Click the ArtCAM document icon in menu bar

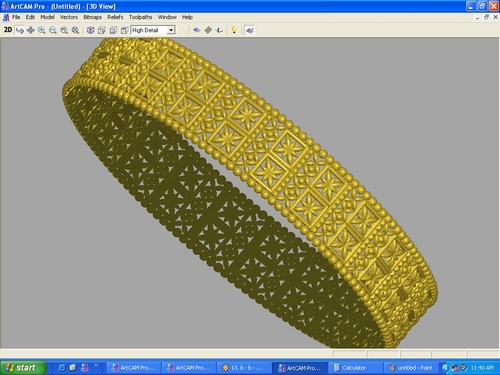(x=5, y=17)
